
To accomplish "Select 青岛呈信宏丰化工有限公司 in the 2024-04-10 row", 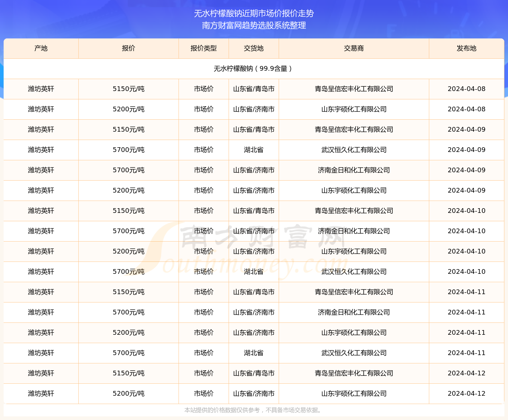I will pos(354,211).
